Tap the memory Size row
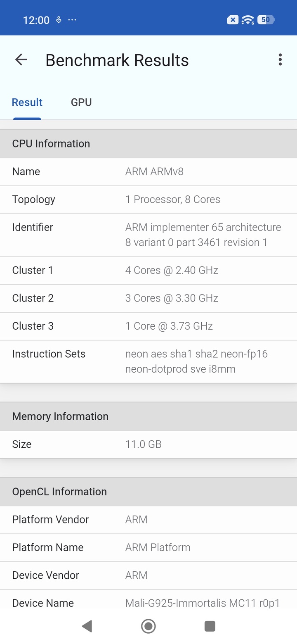 coord(148,444)
